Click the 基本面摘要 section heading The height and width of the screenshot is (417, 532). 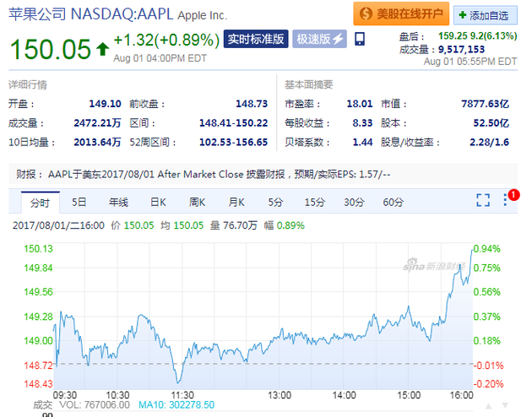[x=308, y=84]
